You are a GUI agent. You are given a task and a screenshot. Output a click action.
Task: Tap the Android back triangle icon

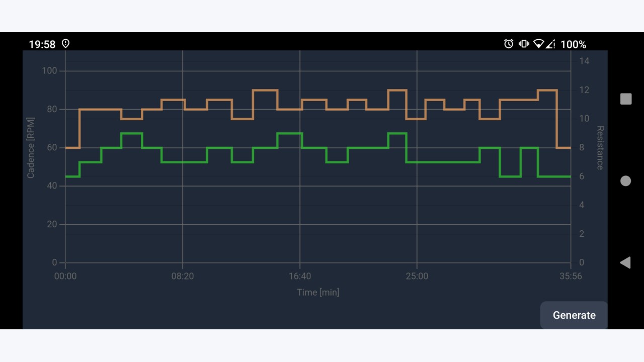[x=625, y=262]
